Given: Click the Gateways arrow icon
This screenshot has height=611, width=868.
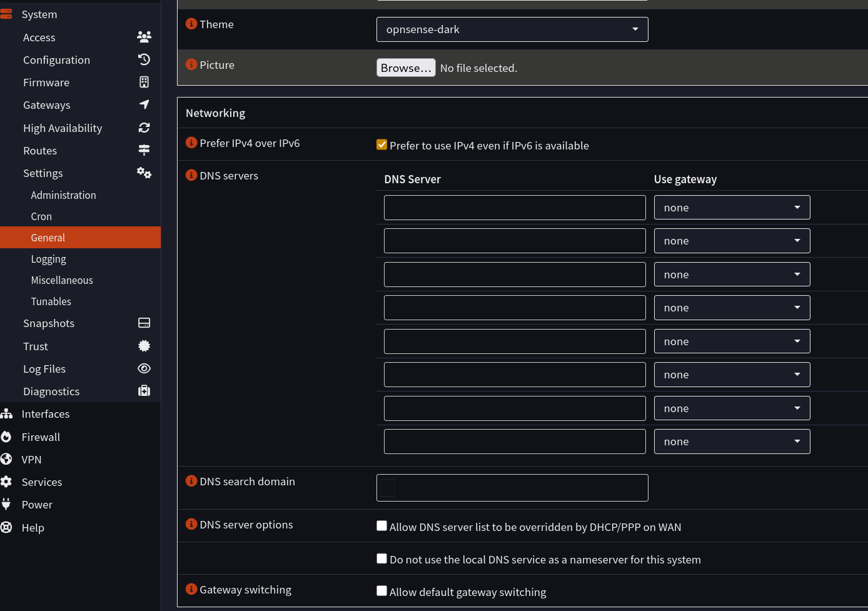Looking at the screenshot, I should 144,104.
